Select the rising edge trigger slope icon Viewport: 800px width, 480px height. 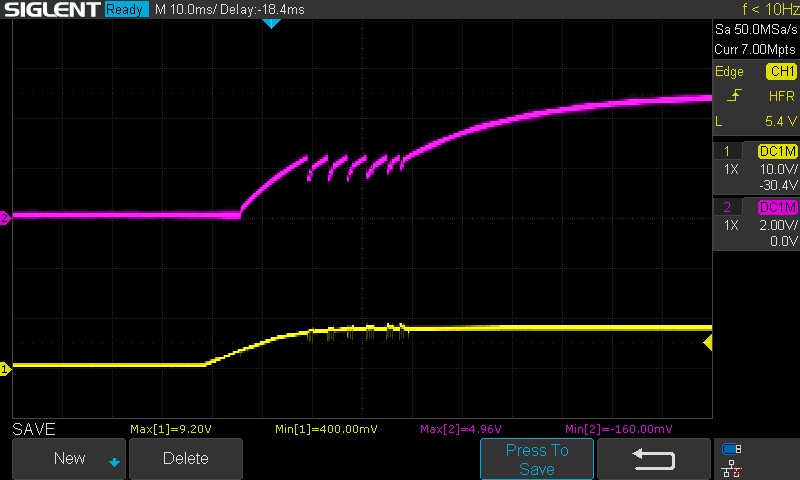pos(734,95)
